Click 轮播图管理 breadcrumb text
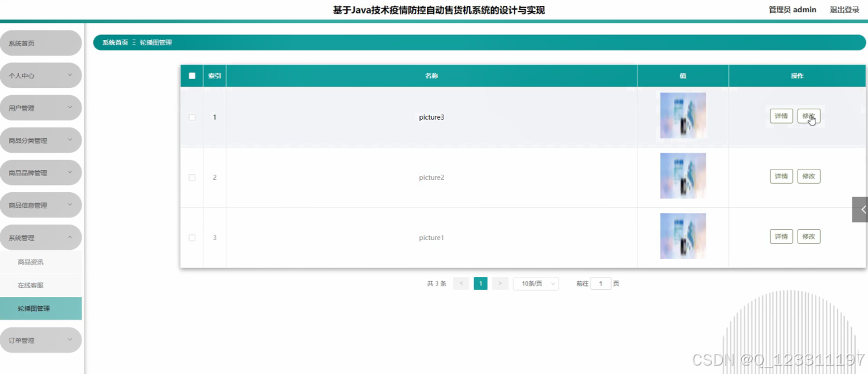The height and width of the screenshot is (374, 868). 156,43
